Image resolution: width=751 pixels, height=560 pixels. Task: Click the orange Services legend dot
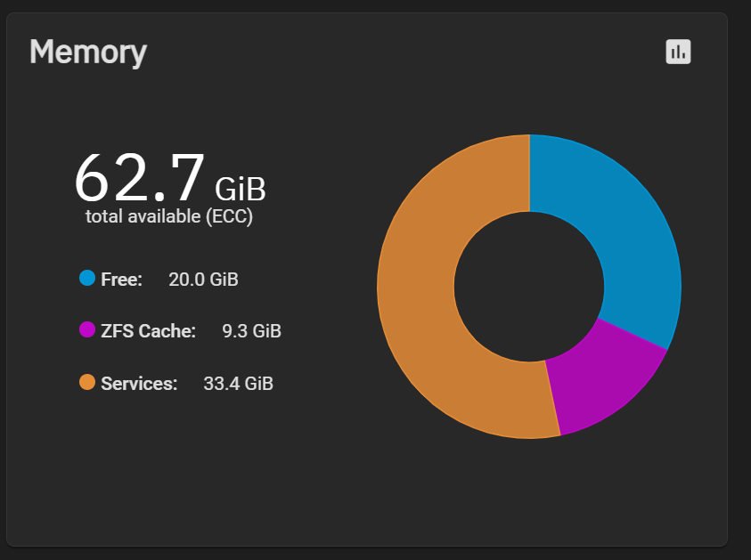coord(87,383)
